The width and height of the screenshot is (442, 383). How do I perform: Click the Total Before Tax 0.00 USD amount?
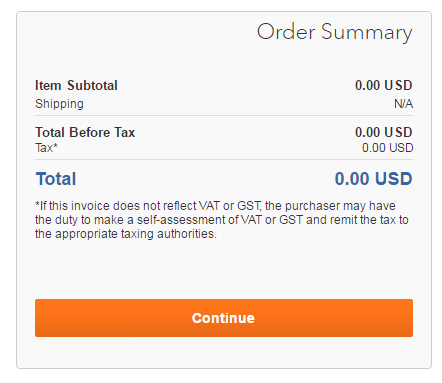(384, 133)
